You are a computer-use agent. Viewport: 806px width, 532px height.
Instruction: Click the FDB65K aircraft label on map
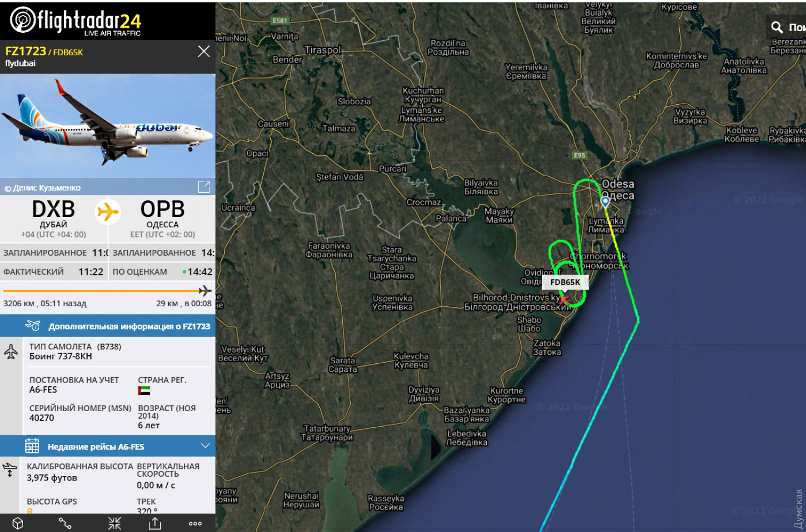click(x=565, y=282)
